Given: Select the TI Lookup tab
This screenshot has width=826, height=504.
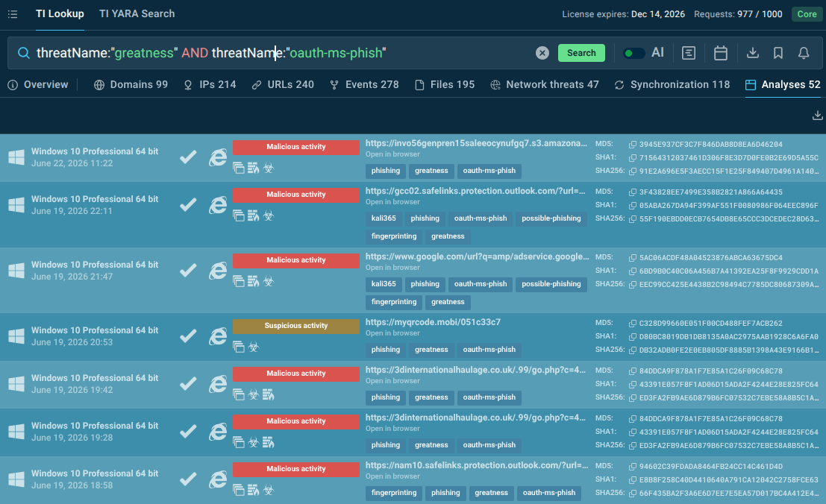Looking at the screenshot, I should [60, 13].
